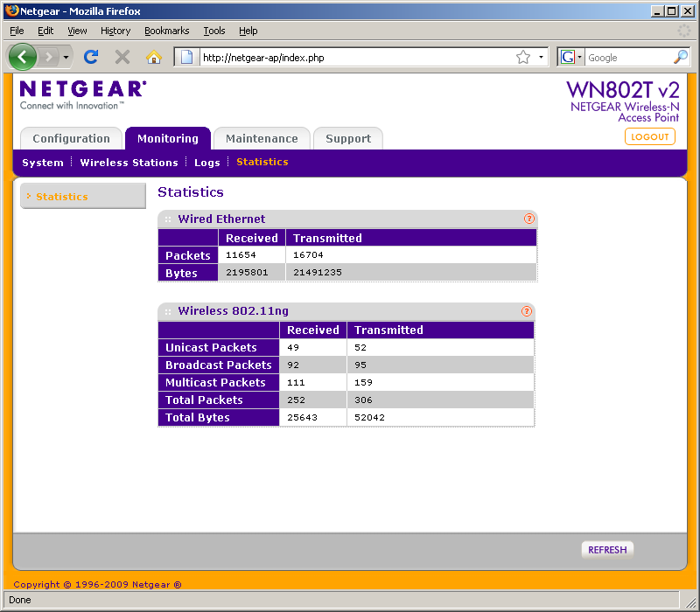Click the wired transmitted bytes value 21491235
700x612 pixels.
318,272
